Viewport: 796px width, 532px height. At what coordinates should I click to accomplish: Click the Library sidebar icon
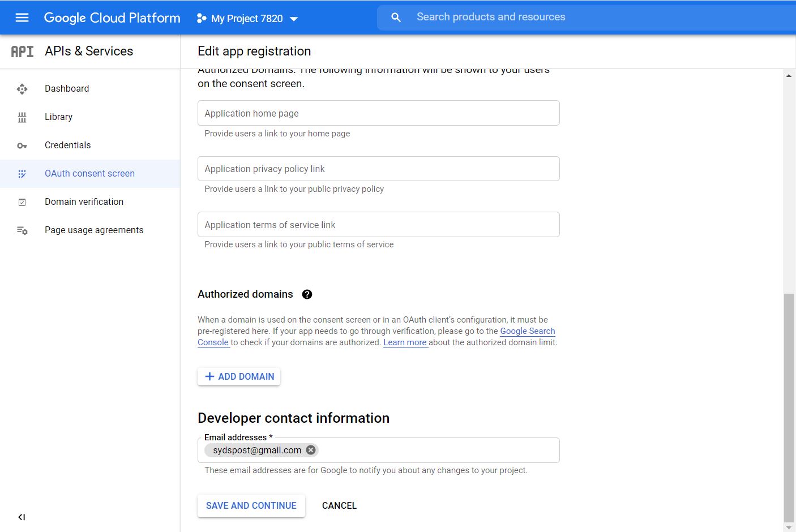(22, 117)
